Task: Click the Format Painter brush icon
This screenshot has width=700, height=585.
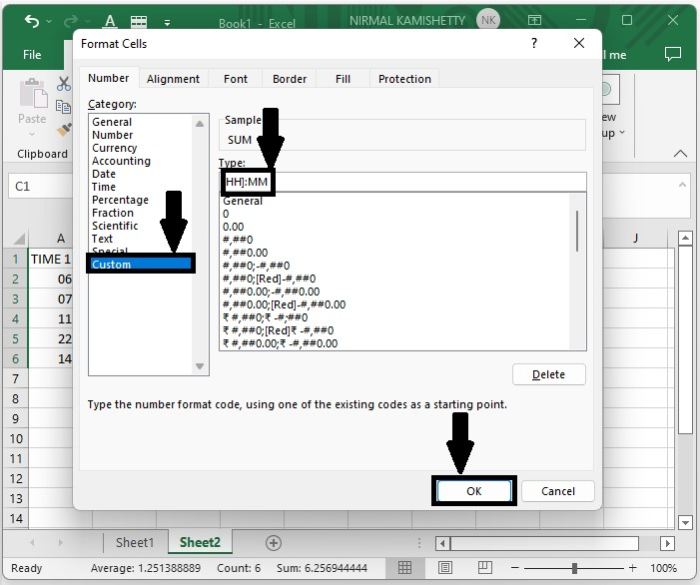Action: pos(64,130)
